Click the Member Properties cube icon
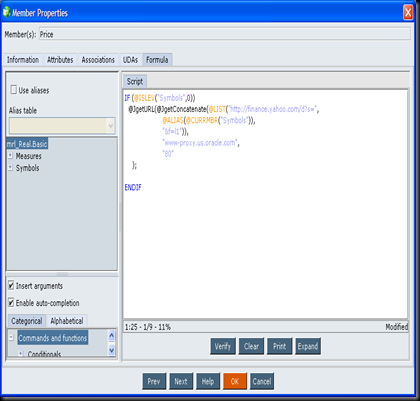The width and height of the screenshot is (420, 401). 6,12
